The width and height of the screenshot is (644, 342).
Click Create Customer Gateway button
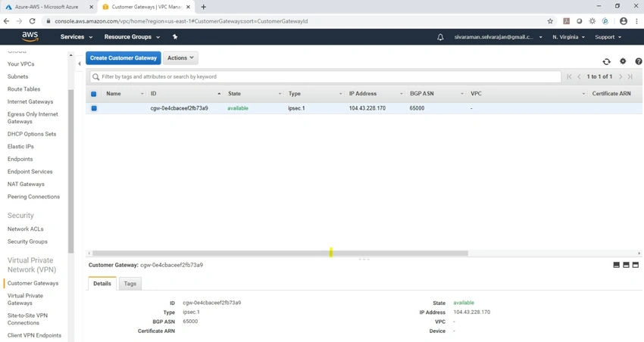click(x=123, y=58)
